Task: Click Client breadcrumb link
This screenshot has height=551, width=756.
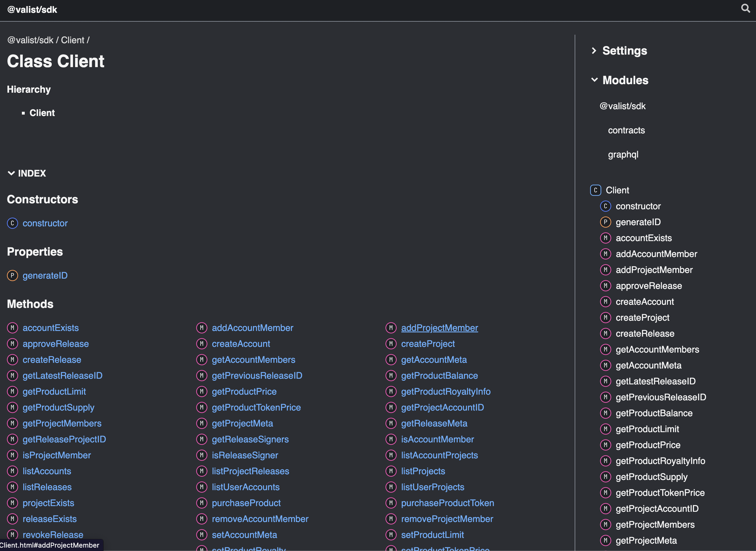Action: tap(73, 40)
